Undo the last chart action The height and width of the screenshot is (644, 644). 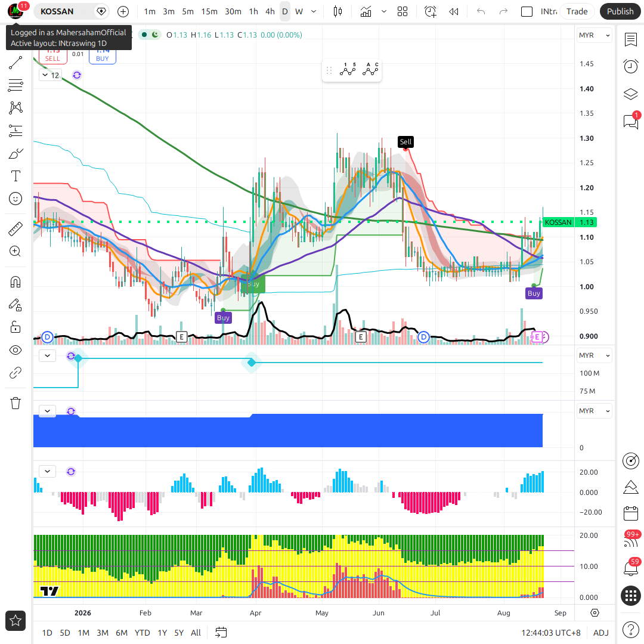(x=481, y=11)
